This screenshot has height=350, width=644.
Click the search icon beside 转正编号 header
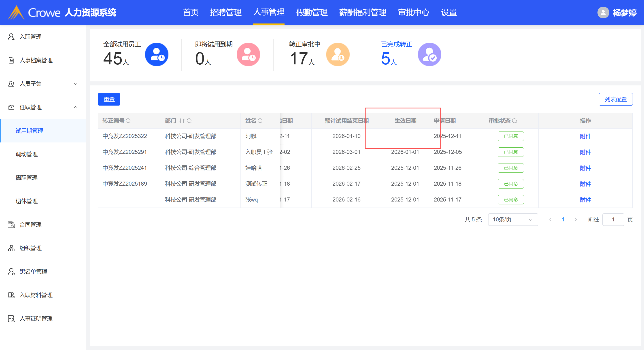128,121
